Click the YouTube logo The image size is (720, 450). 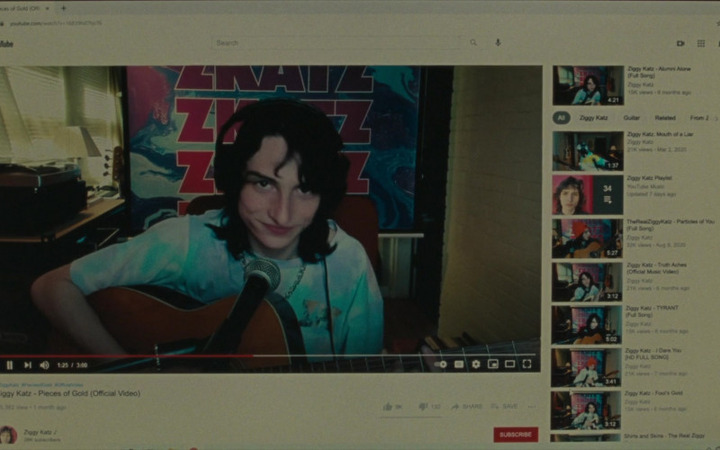point(6,44)
